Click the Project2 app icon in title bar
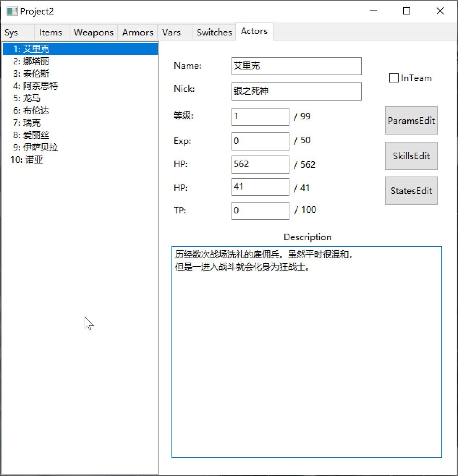The width and height of the screenshot is (458, 476). (12, 11)
